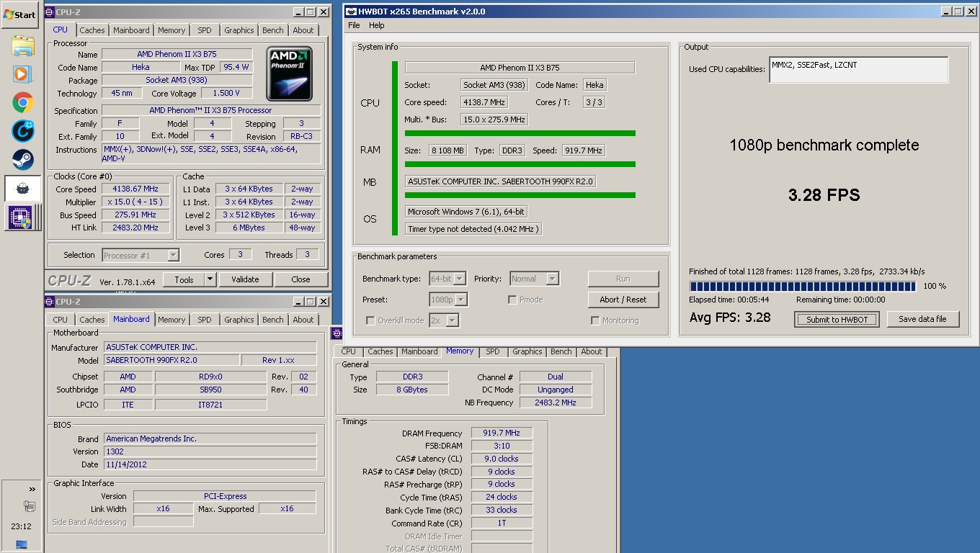Click Submit to HWBOT button
Screen dimensions: 980x553
[x=837, y=320]
